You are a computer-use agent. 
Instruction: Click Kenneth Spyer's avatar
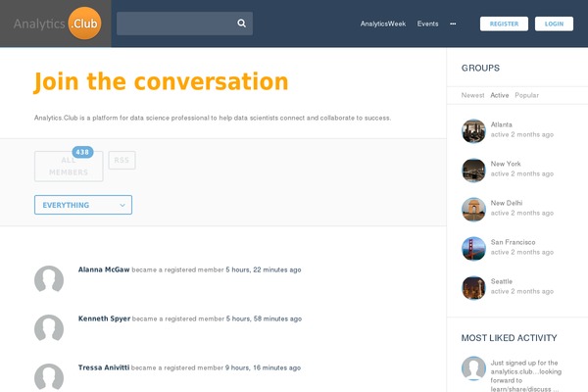pyautogui.click(x=49, y=328)
